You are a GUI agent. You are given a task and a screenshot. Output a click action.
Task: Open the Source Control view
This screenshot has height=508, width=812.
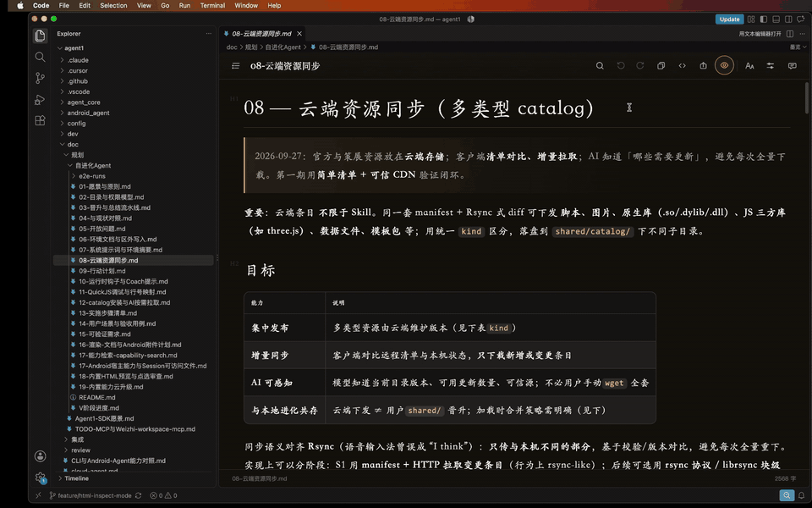click(40, 78)
